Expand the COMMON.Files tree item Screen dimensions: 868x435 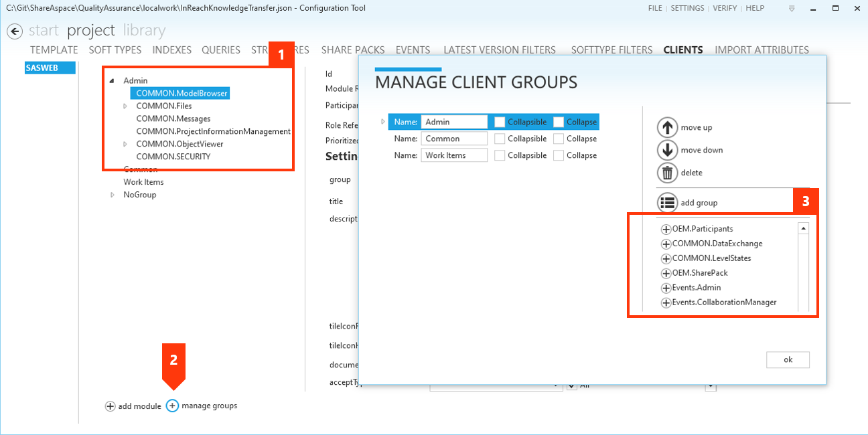point(125,106)
